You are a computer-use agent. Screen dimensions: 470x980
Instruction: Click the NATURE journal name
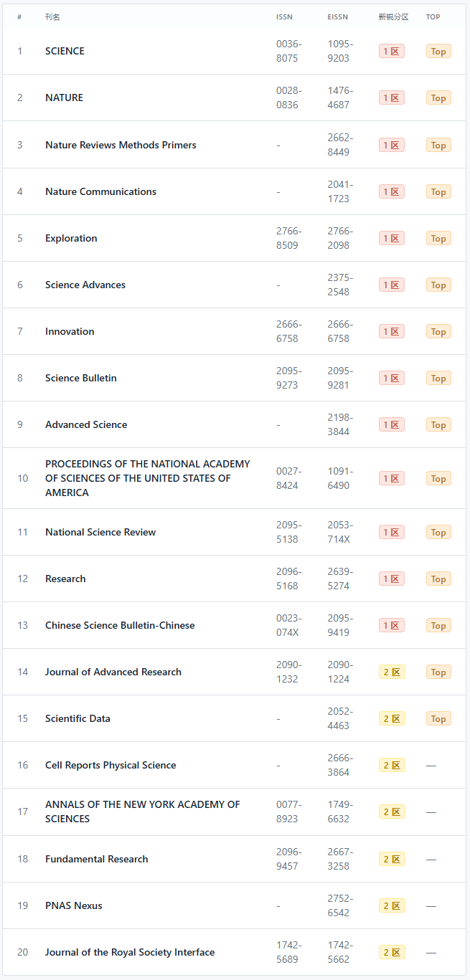tap(64, 97)
